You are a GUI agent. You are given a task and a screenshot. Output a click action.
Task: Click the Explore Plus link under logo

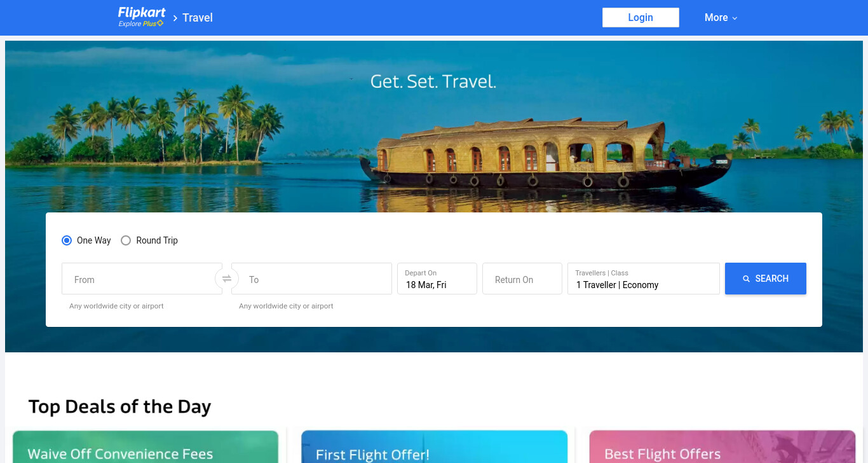[x=137, y=24]
